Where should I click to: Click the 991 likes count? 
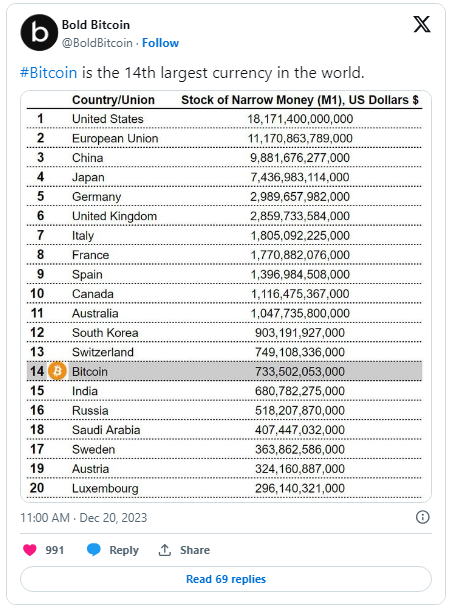point(54,550)
